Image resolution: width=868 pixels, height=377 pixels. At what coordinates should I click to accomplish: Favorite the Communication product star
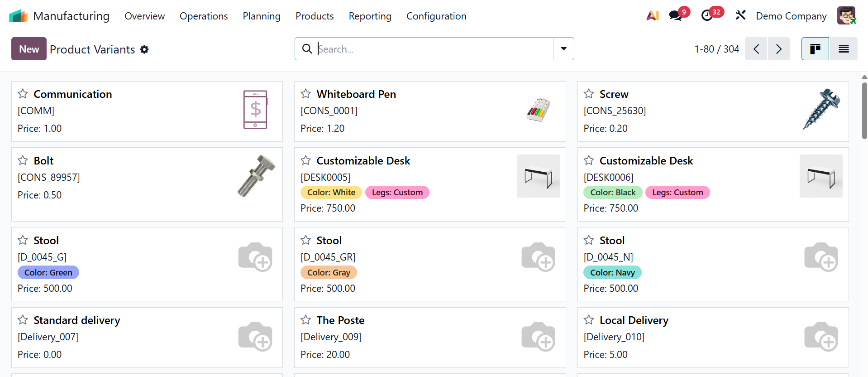[23, 94]
